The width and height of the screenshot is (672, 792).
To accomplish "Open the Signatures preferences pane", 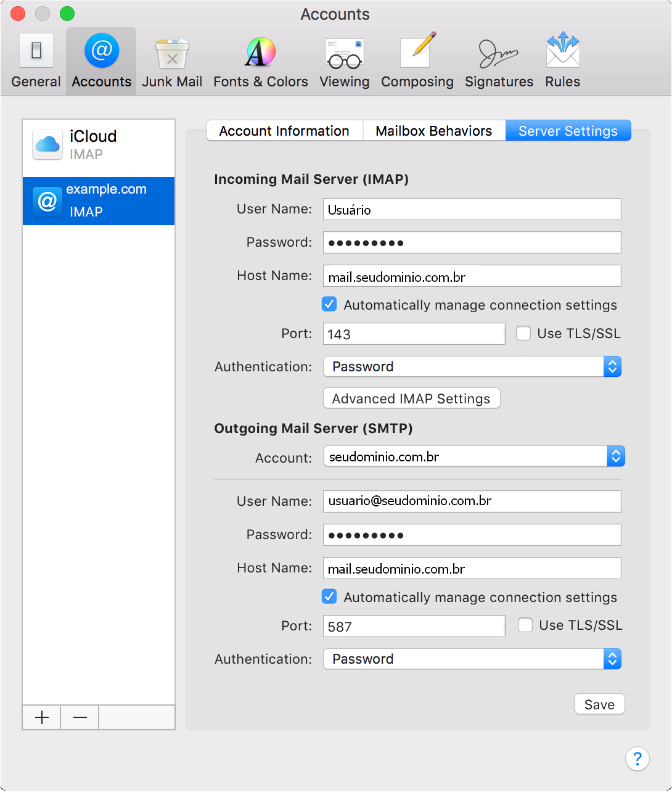I will point(499,61).
